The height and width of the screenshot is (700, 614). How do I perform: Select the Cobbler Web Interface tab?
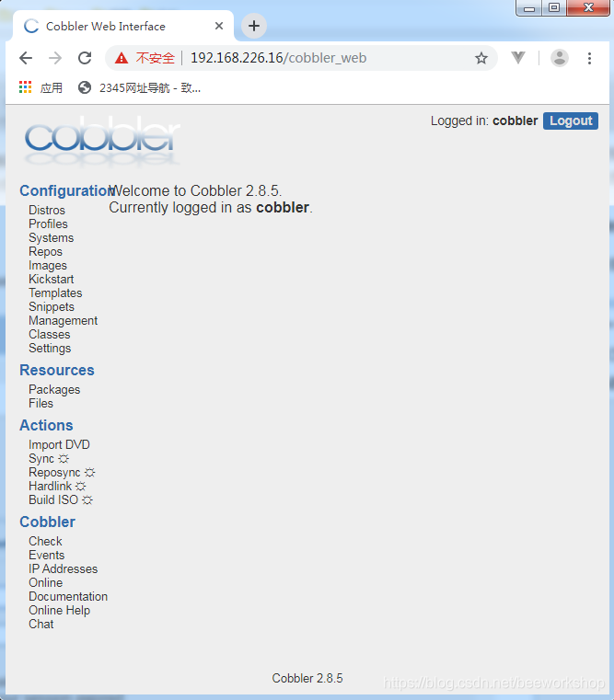click(122, 27)
